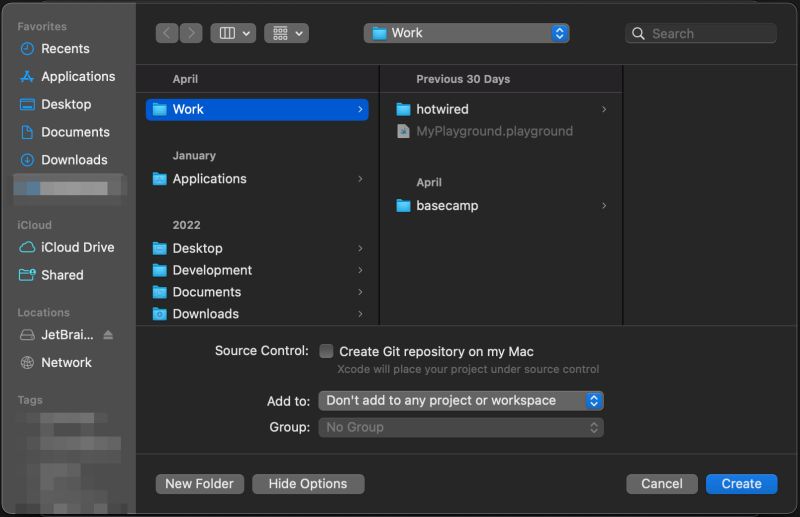This screenshot has height=517, width=800.
Task: Open the hotwired folder
Action: click(x=501, y=109)
